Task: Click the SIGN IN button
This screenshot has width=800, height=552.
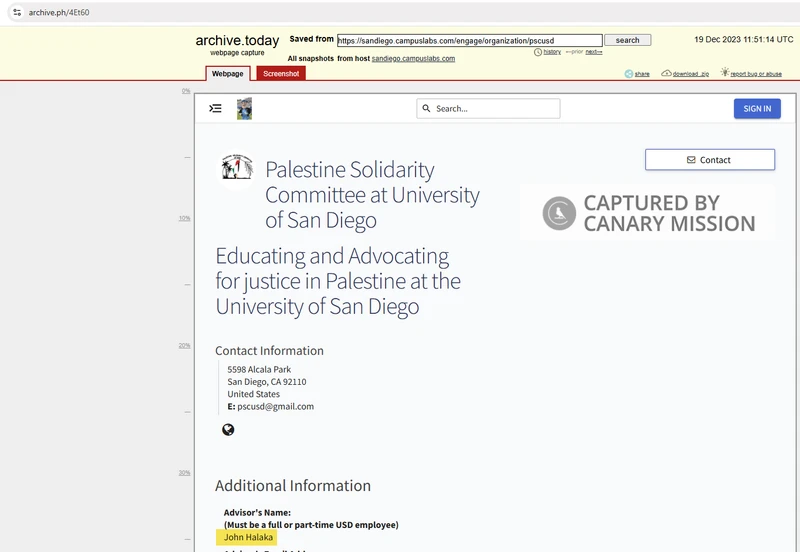Action: (x=757, y=108)
